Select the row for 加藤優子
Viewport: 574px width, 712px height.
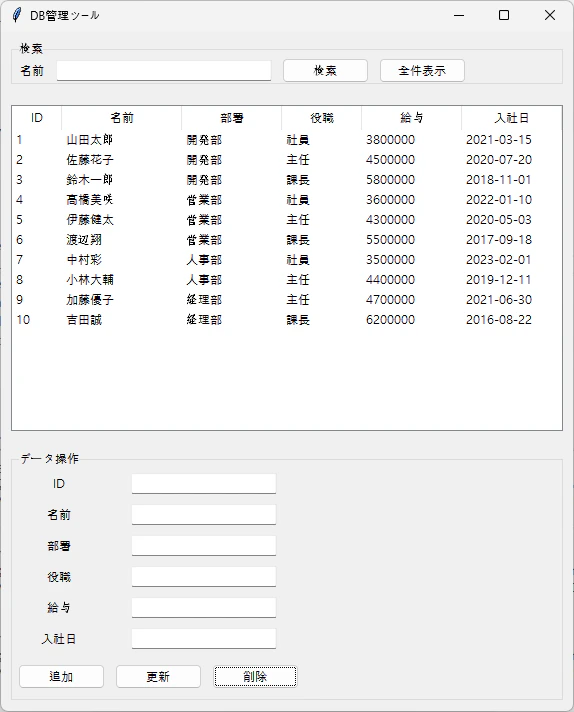287,300
